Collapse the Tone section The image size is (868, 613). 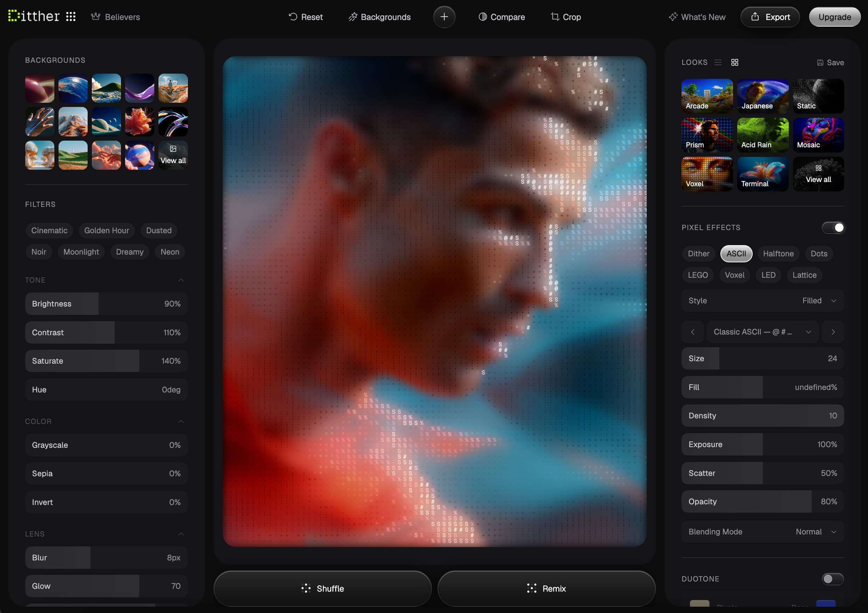[x=181, y=280]
